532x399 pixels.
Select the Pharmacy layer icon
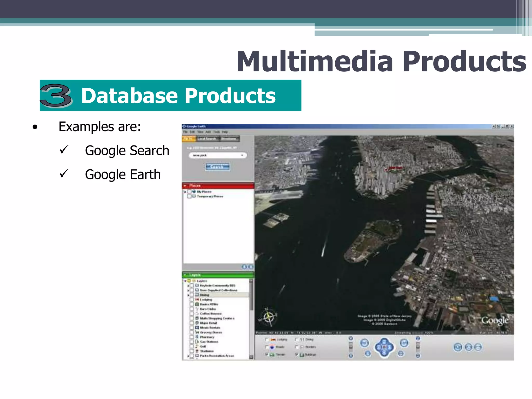[197, 337]
